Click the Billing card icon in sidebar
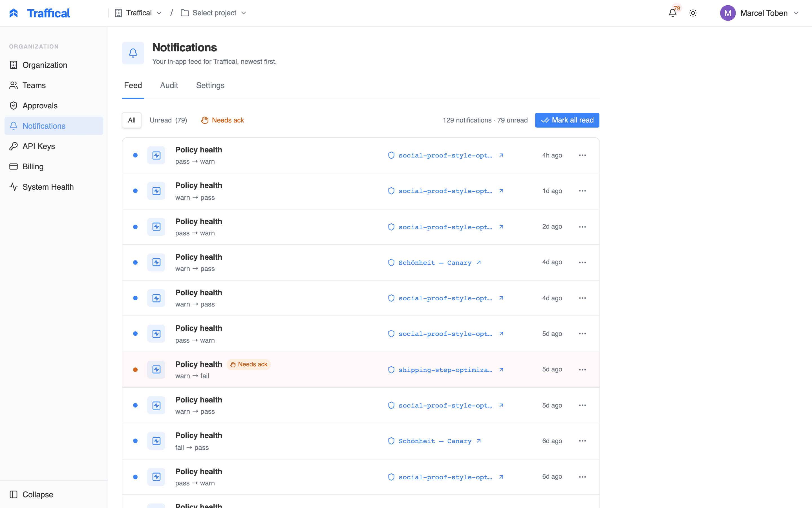 [x=14, y=166]
